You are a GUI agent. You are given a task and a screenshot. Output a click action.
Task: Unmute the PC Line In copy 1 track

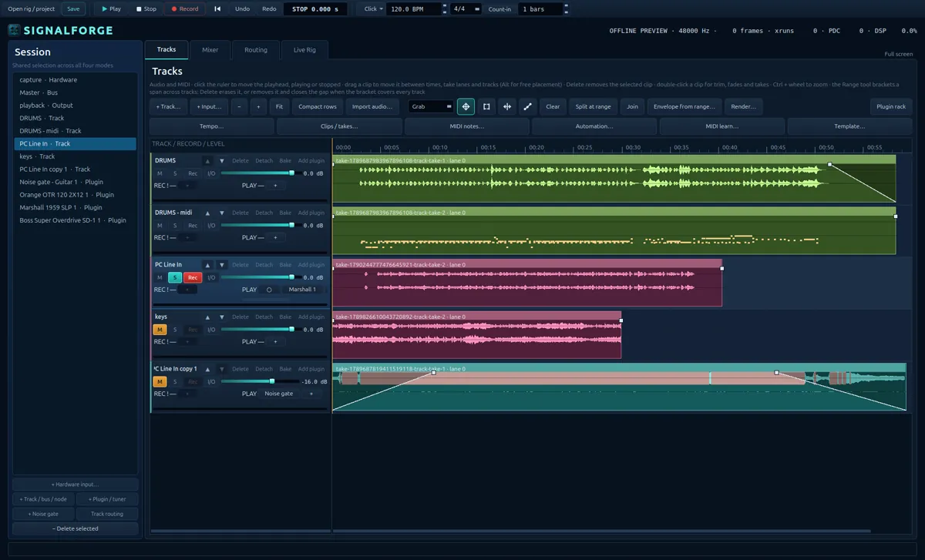coord(160,381)
